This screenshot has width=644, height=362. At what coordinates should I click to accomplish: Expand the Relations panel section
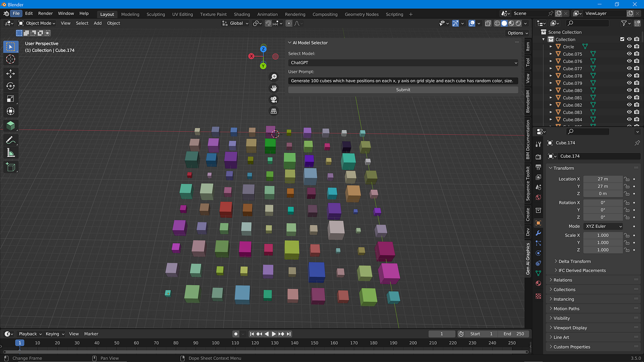point(563,280)
